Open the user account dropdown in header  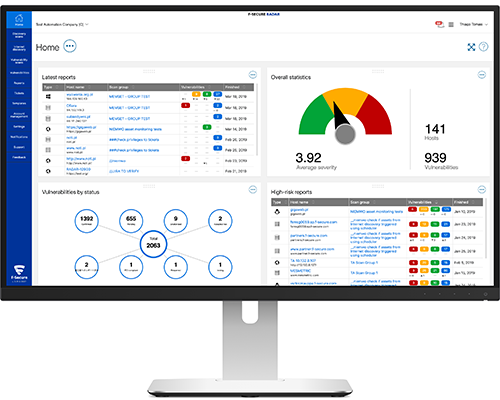[473, 24]
